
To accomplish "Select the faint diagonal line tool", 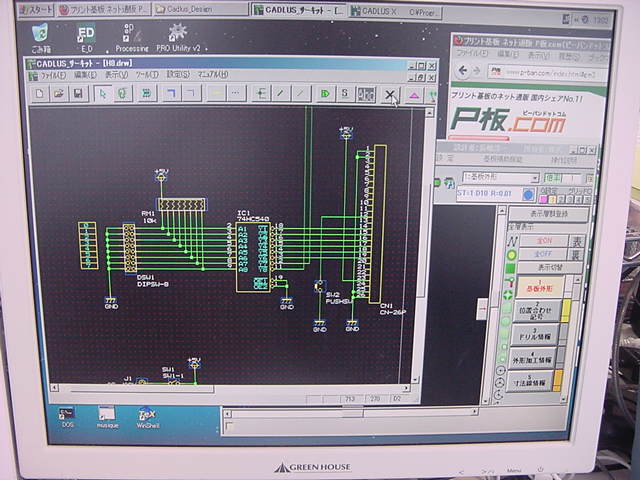I will click(301, 93).
